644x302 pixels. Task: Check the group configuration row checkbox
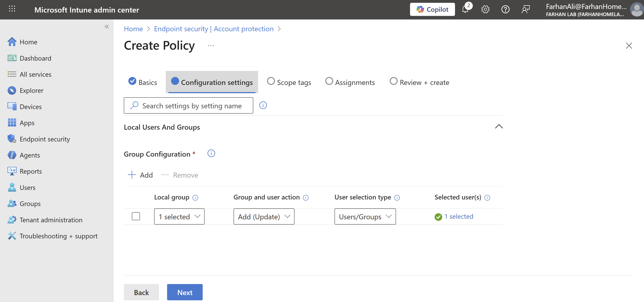136,216
